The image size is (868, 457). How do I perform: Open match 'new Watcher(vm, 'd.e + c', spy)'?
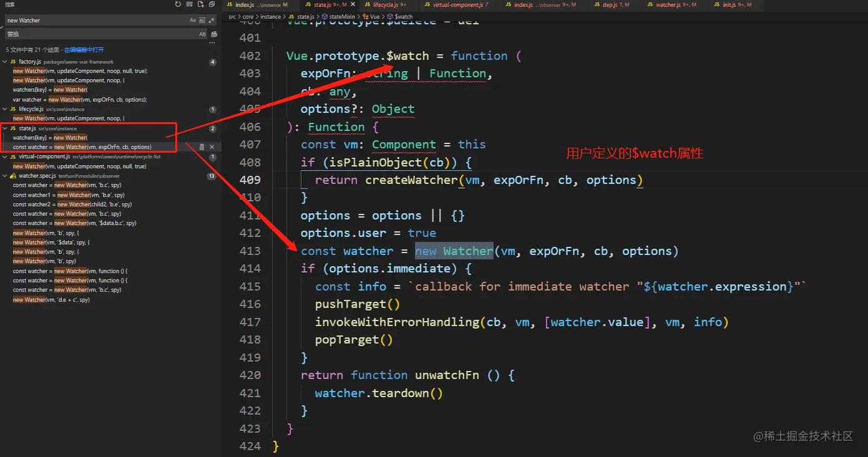pyautogui.click(x=51, y=300)
